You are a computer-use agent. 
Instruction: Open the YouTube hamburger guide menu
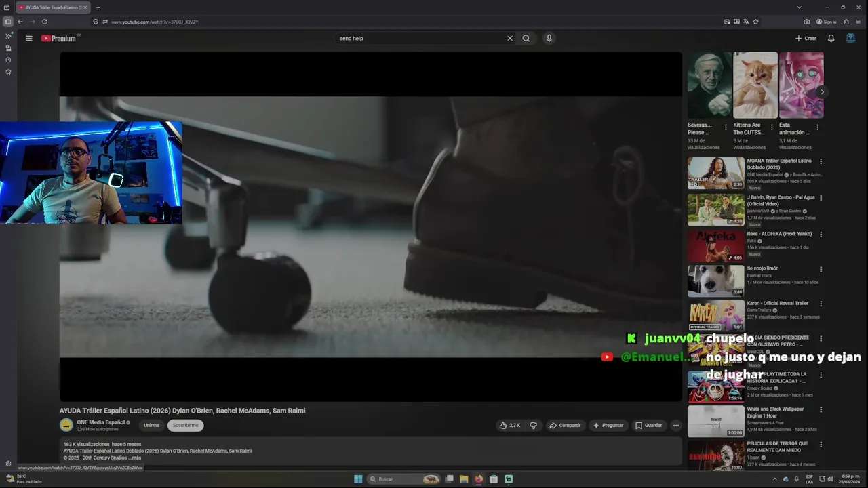click(x=29, y=38)
